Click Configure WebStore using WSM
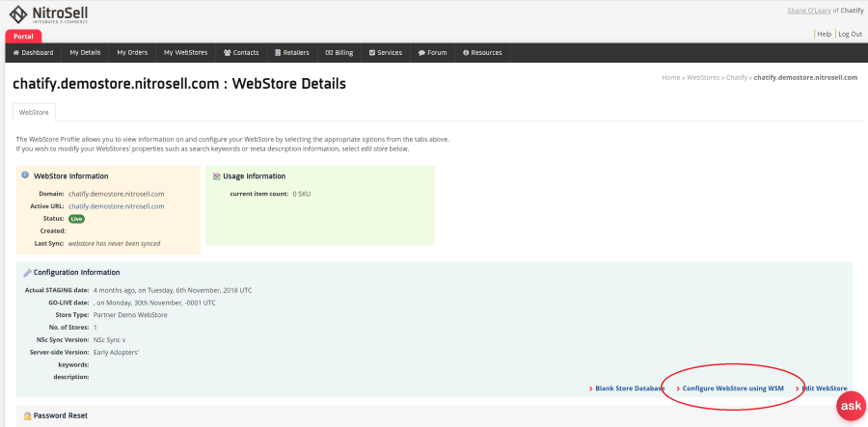 pyautogui.click(x=733, y=388)
